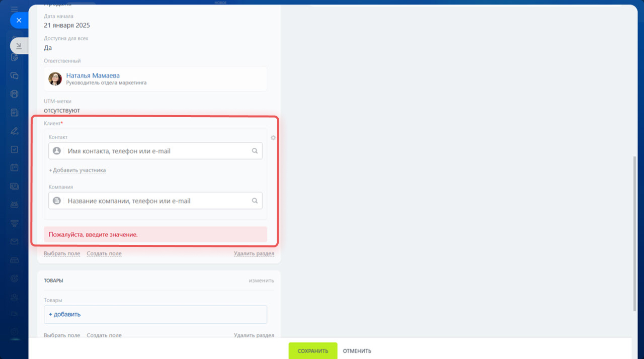This screenshot has width=644, height=359.
Task: Open the documents edit icon in sidebar
Action: 15,57
